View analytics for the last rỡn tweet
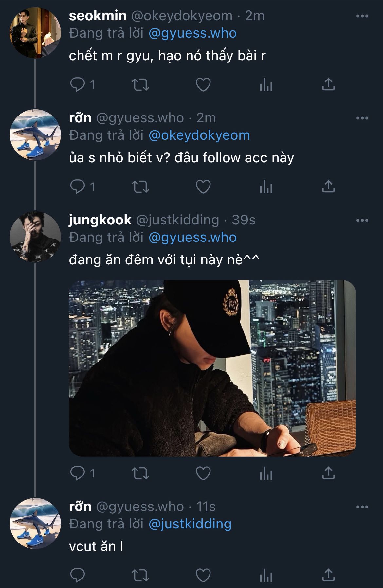Screen dimensions: 383x588 pyautogui.click(x=266, y=575)
